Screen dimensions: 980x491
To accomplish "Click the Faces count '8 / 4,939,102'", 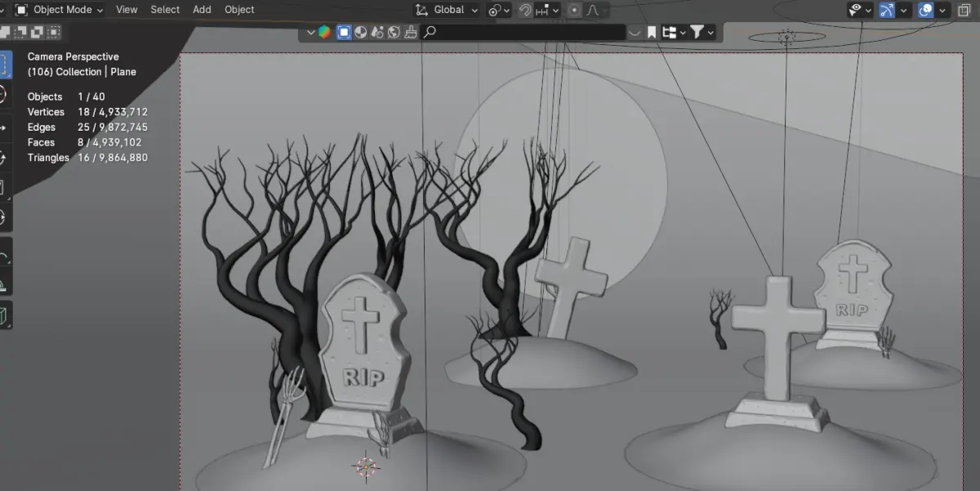I will coord(109,142).
